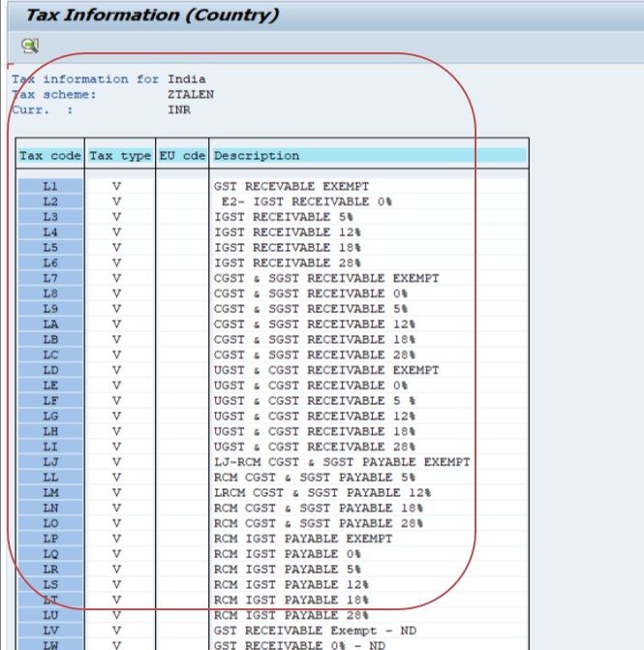Select tax code LR cell
This screenshot has height=650, width=644.
click(x=50, y=570)
